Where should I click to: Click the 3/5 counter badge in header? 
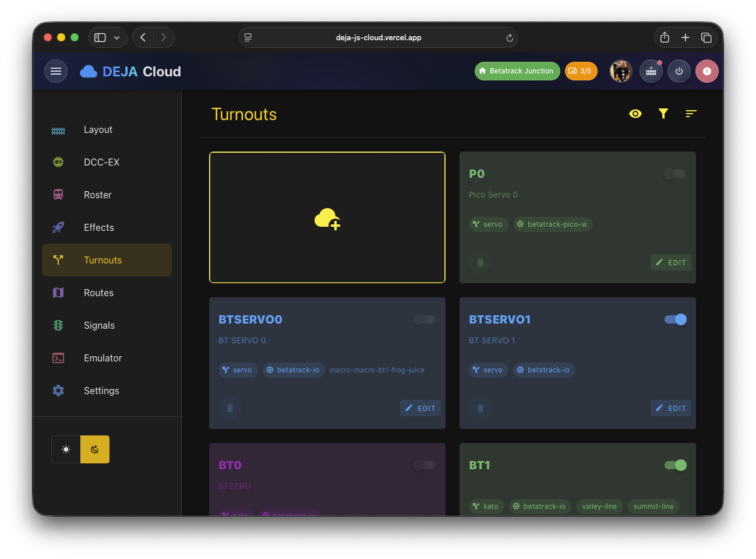[581, 71]
